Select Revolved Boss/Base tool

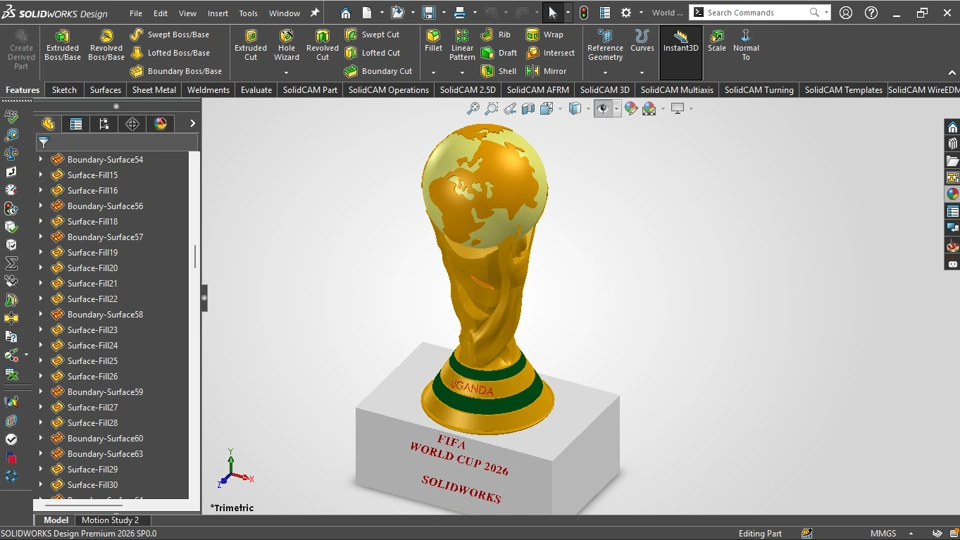pyautogui.click(x=106, y=45)
